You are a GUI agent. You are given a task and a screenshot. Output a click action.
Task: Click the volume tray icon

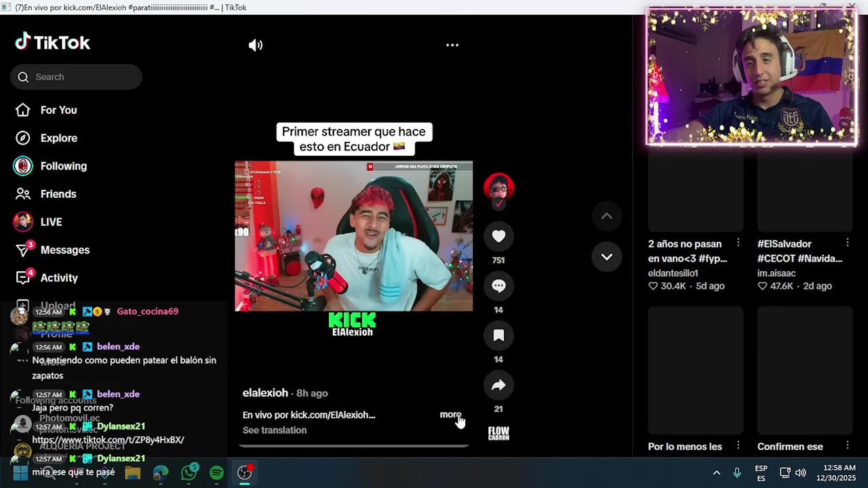coord(800,473)
